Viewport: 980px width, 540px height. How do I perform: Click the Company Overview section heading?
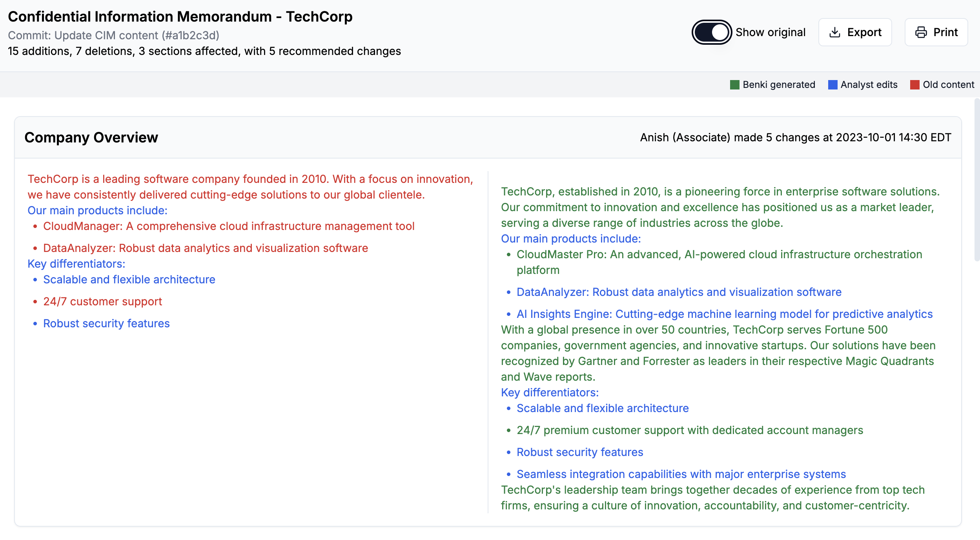pyautogui.click(x=91, y=137)
